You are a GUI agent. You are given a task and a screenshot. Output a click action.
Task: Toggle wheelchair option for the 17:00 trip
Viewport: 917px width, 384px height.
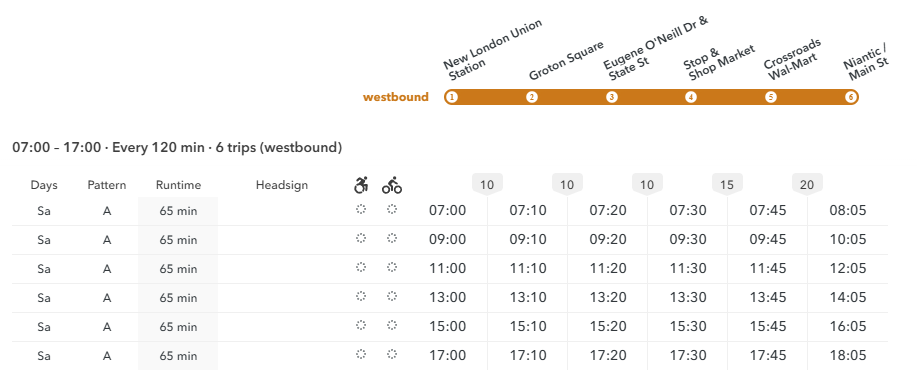(x=361, y=354)
